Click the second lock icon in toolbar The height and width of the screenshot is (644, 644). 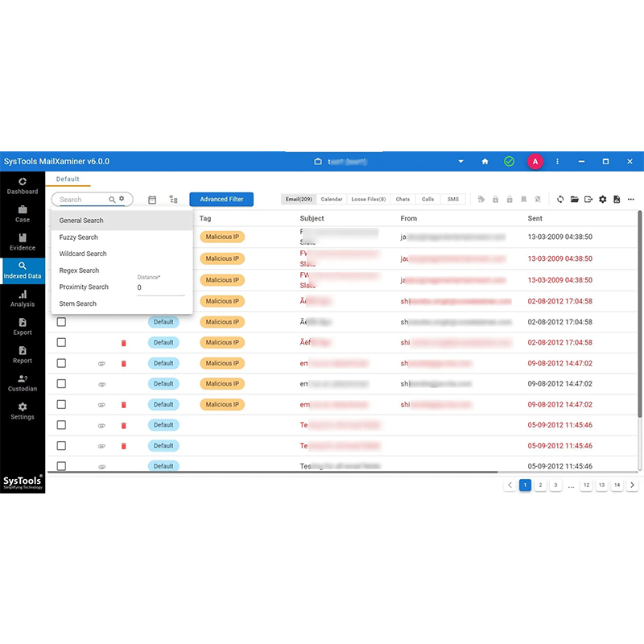pyautogui.click(x=510, y=200)
